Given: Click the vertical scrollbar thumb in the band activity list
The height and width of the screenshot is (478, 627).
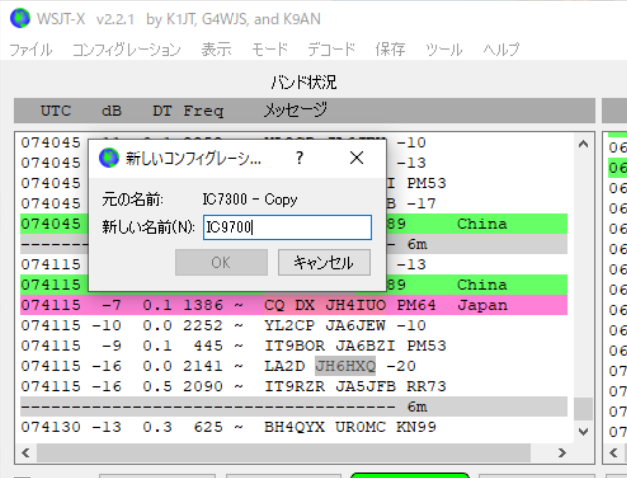Looking at the screenshot, I should tap(583, 409).
